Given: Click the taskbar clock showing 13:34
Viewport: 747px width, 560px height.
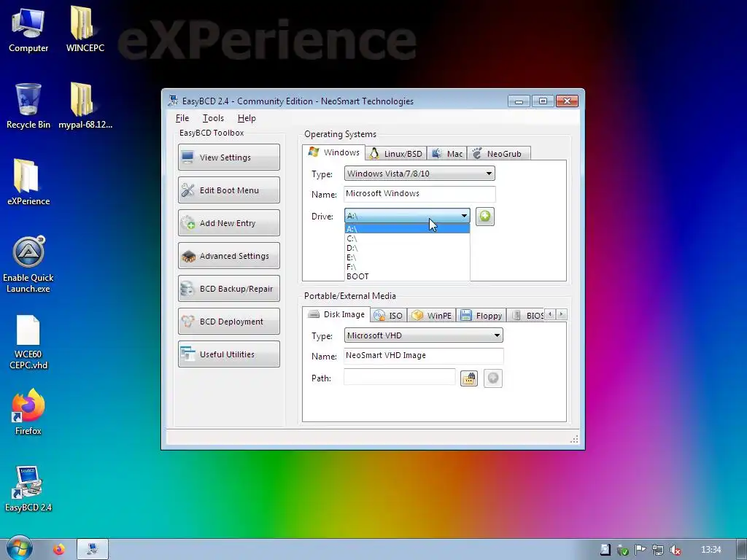Looking at the screenshot, I should (711, 550).
